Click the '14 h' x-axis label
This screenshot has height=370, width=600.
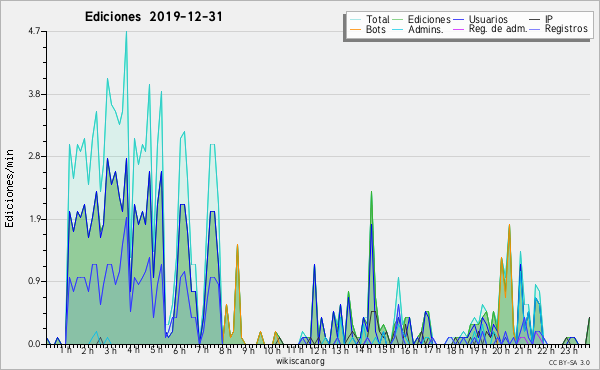[363, 350]
